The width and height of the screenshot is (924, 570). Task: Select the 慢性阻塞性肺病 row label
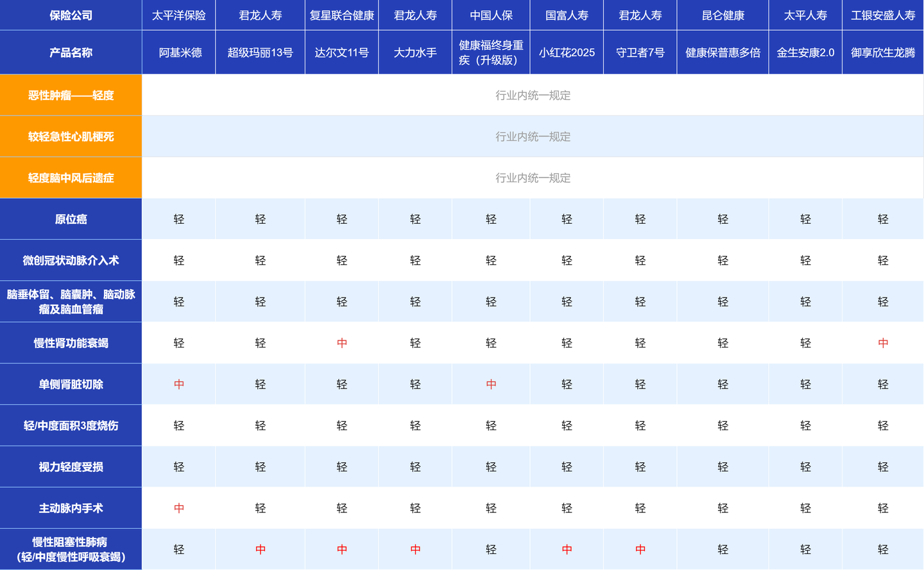click(x=71, y=549)
